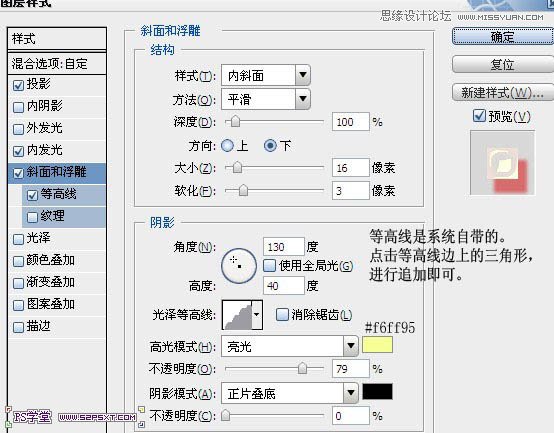
Task: Enable the 描边 stroke checkbox
Action: 18,327
